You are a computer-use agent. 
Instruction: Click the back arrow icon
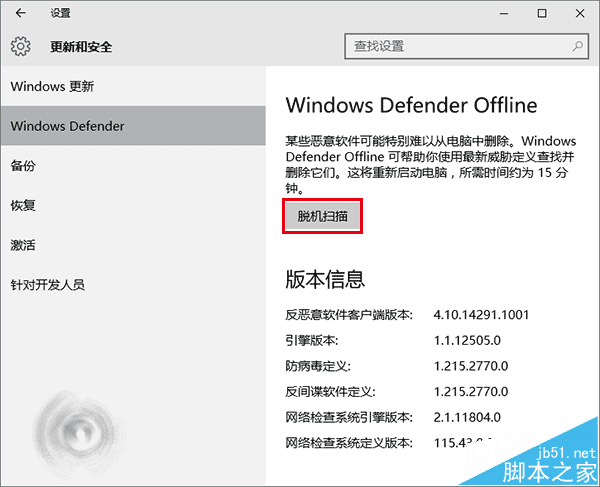[21, 13]
